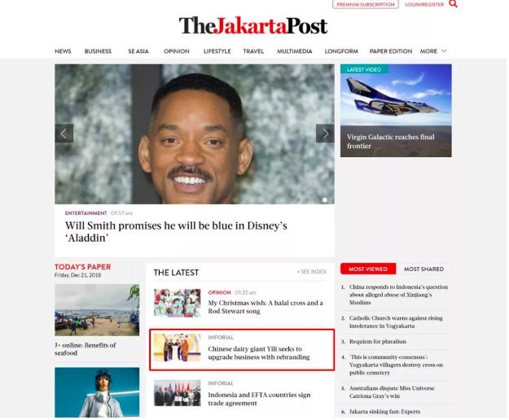The image size is (509, 420).
Task: Open the LIFESTYLE menu section
Action: [217, 51]
